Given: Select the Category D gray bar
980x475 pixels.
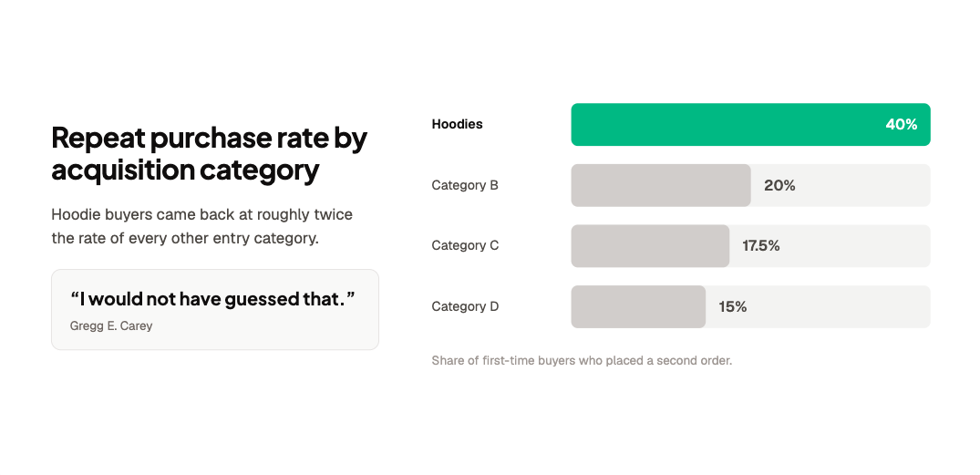Looking at the screenshot, I should pos(638,306).
